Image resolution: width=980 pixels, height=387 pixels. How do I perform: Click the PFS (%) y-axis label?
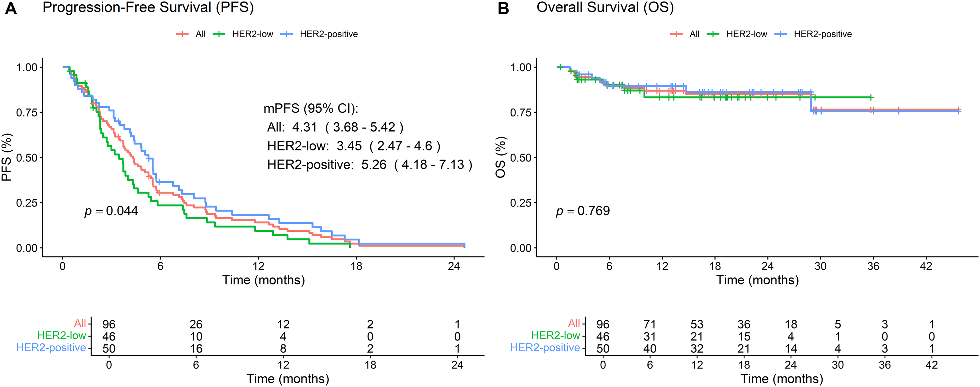pos(7,157)
